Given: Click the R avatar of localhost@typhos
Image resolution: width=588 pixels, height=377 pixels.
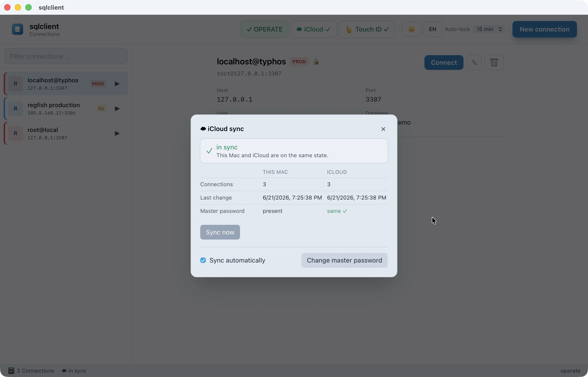Looking at the screenshot, I should coord(15,84).
